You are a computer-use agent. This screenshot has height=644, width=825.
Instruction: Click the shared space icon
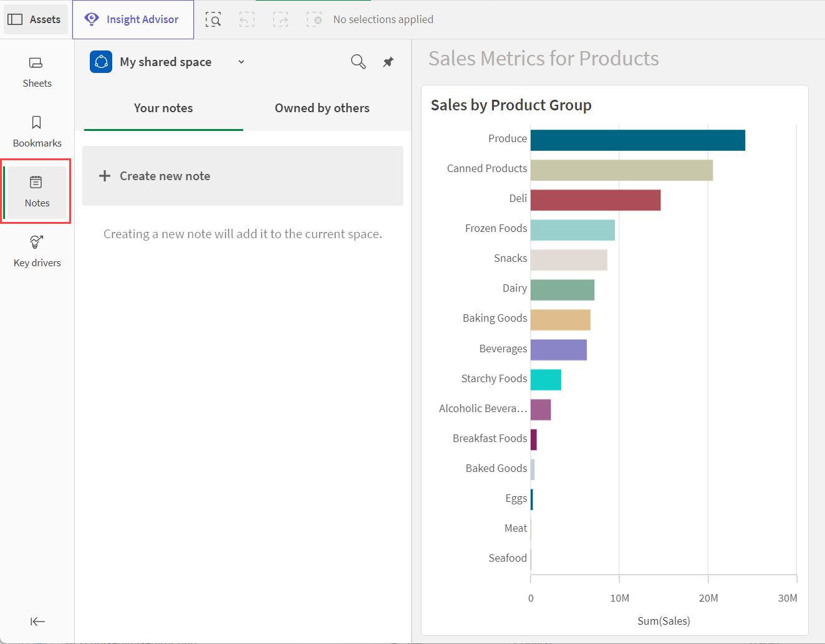pyautogui.click(x=101, y=62)
